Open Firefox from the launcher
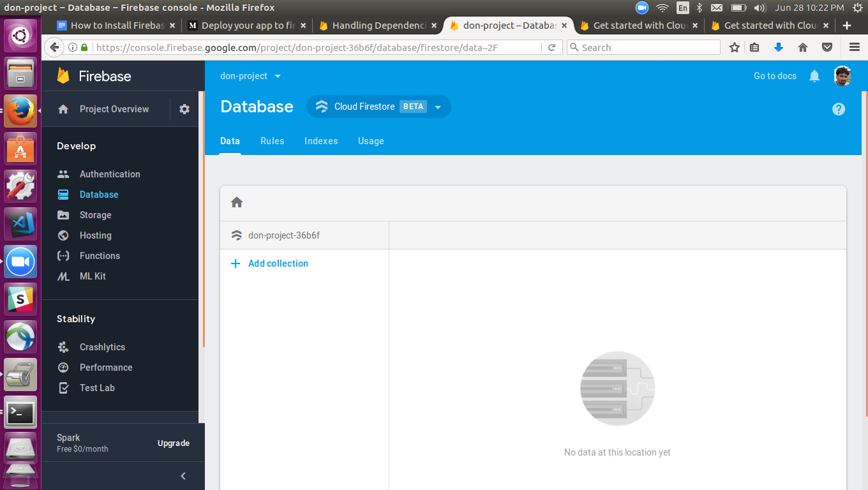868x490 pixels. (20, 111)
